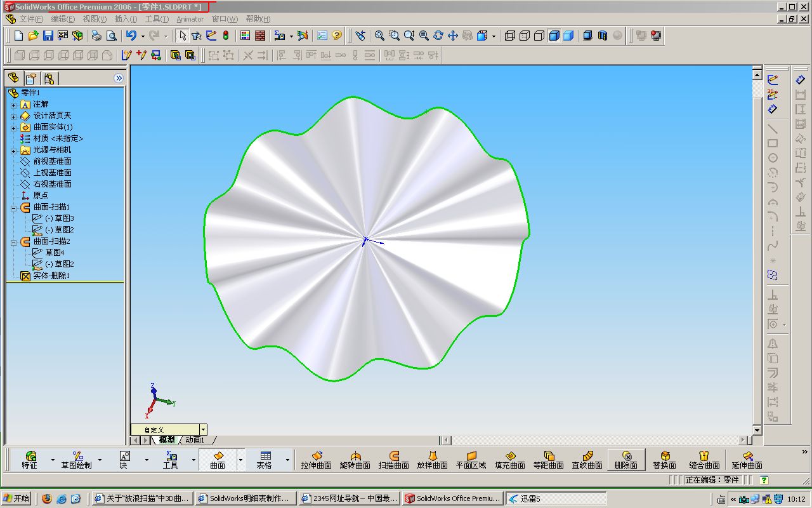Viewport: 812px width, 508px height.
Task: Select the Pan view arrows icon
Action: tap(452, 36)
